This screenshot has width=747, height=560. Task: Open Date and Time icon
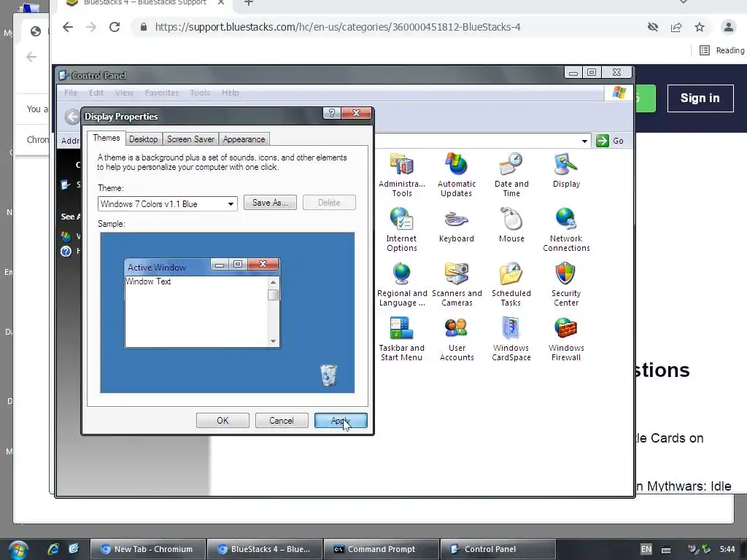click(511, 175)
